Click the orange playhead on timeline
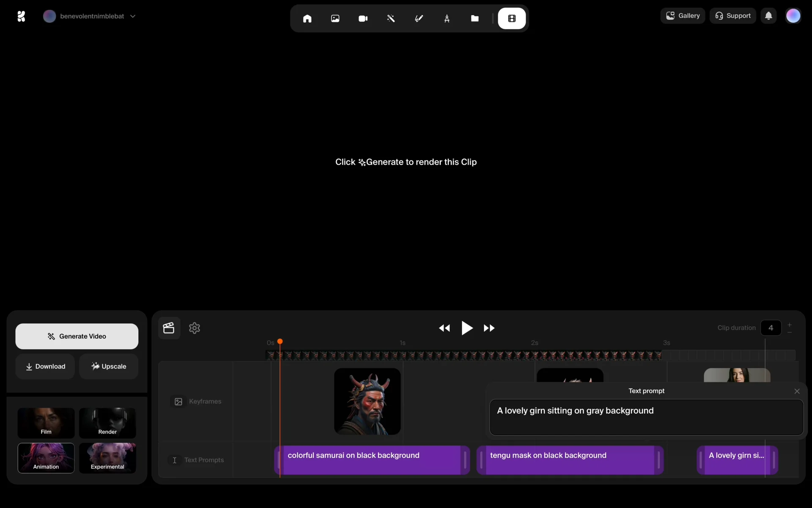The image size is (812, 508). tap(280, 342)
